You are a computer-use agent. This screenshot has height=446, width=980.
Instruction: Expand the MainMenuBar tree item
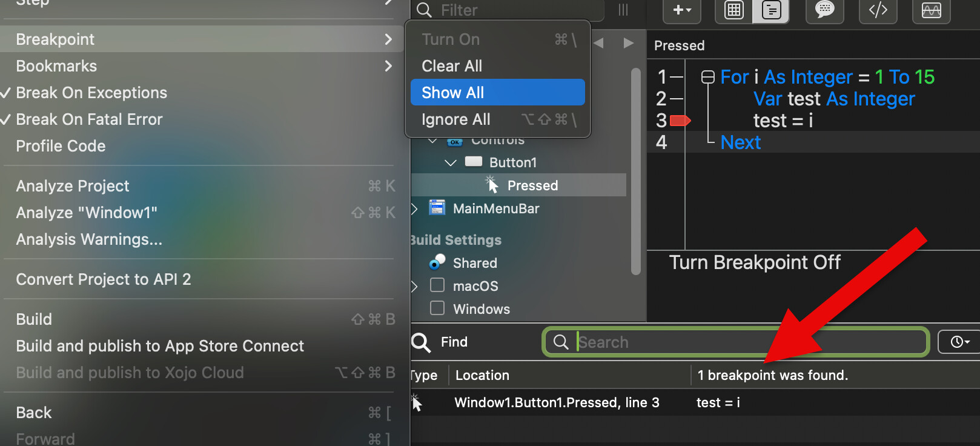[x=414, y=209]
